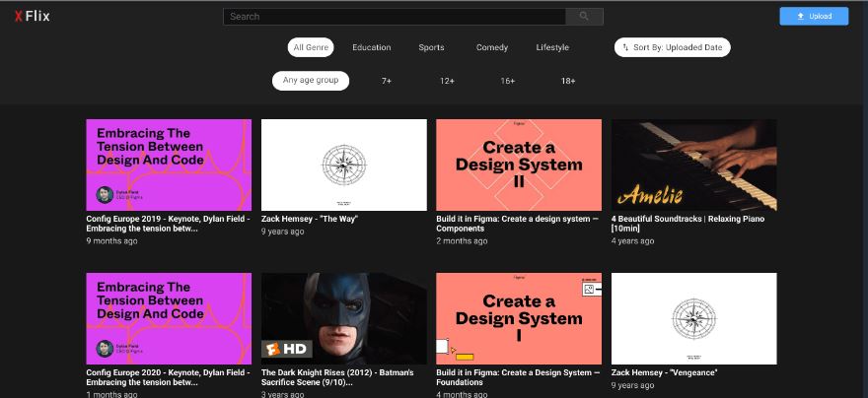Open Create a Design System II thumbnail

coord(519,165)
